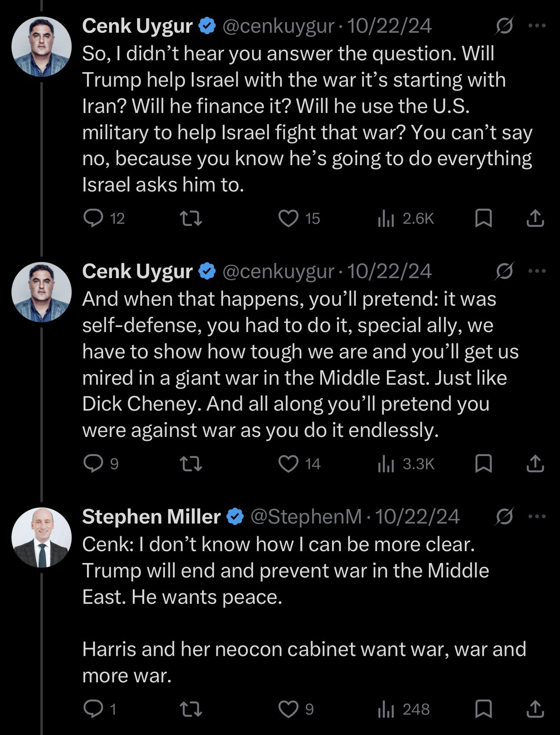
Task: View analytics showing 2.6K views
Action: [406, 218]
